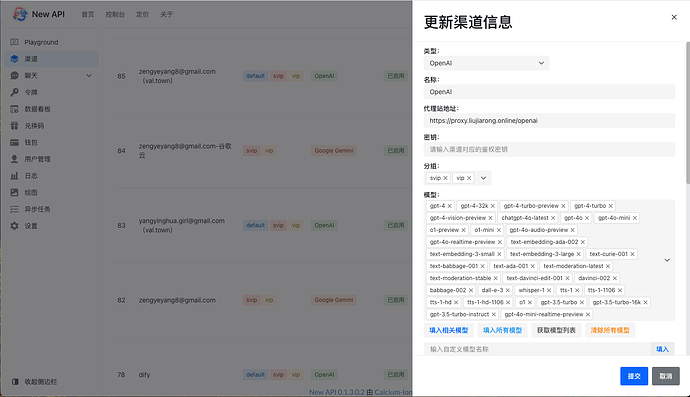Remove the gpt-4-turbo model tag
Screen dimensions: 690x397
coord(610,206)
